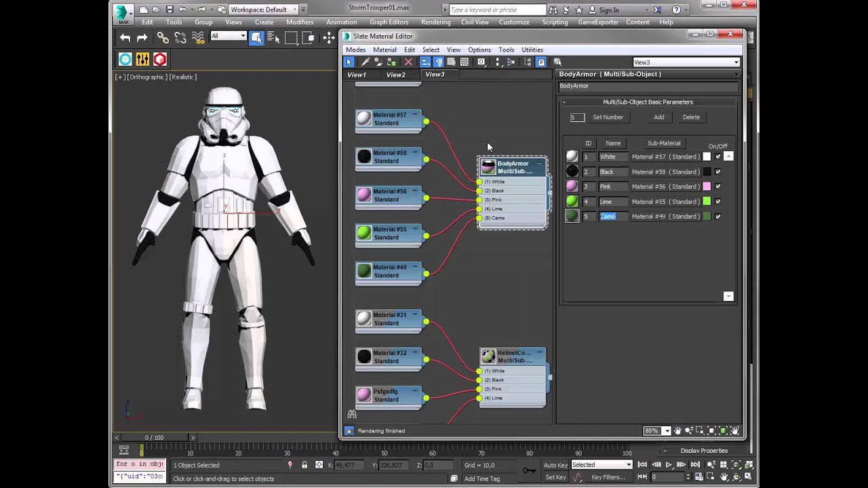Click the Delete button in parameters
868x488 pixels.
pyautogui.click(x=691, y=117)
